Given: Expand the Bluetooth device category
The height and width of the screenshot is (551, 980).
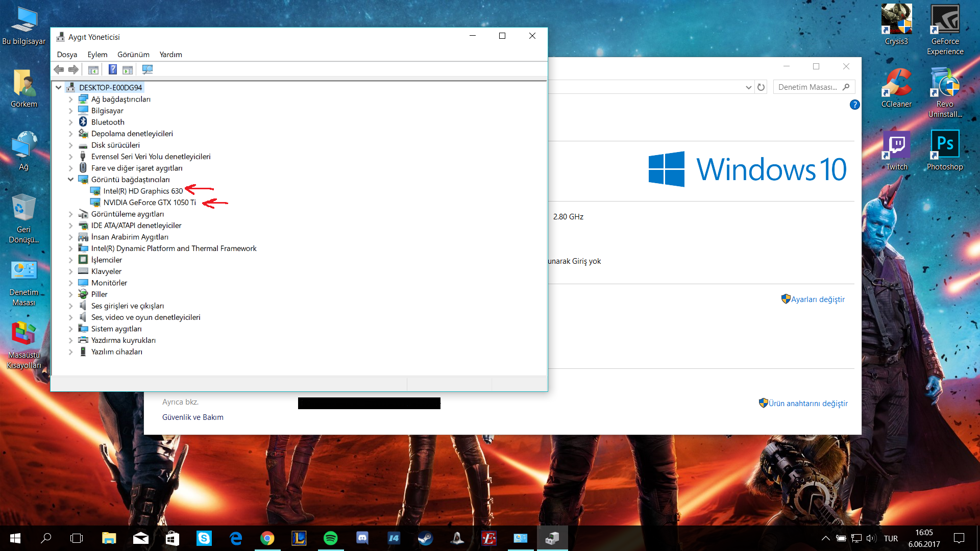Looking at the screenshot, I should coord(70,122).
